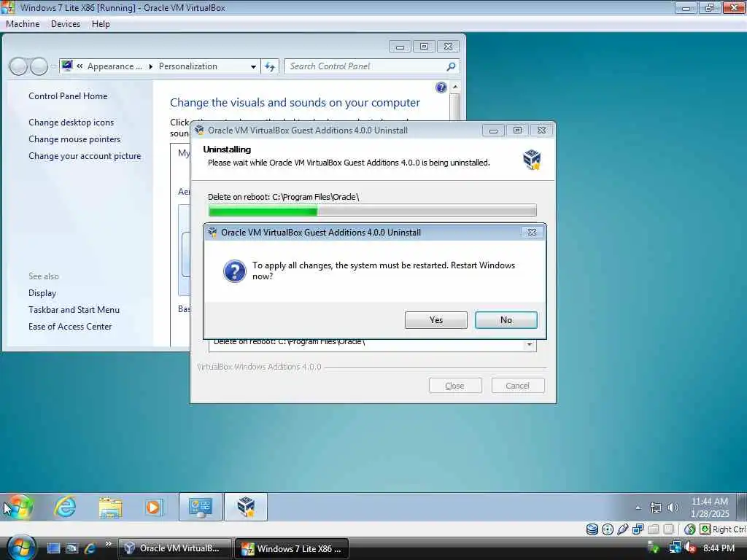
Task: Open Change desktop icons link
Action: [71, 122]
